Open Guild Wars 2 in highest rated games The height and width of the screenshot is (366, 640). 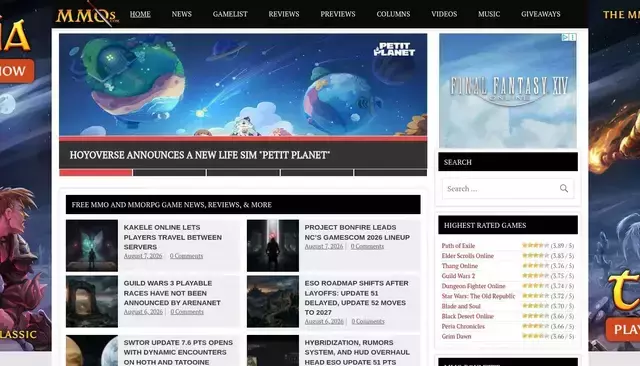pyautogui.click(x=458, y=276)
